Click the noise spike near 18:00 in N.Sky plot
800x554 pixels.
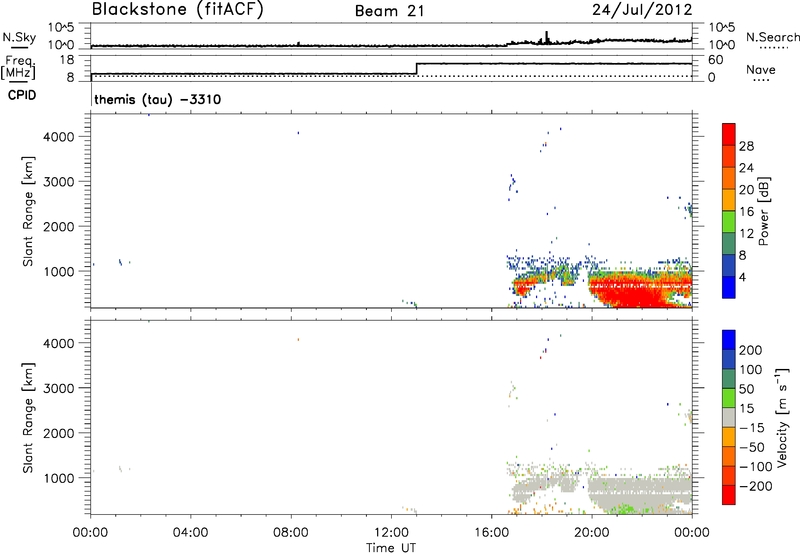coord(546,37)
